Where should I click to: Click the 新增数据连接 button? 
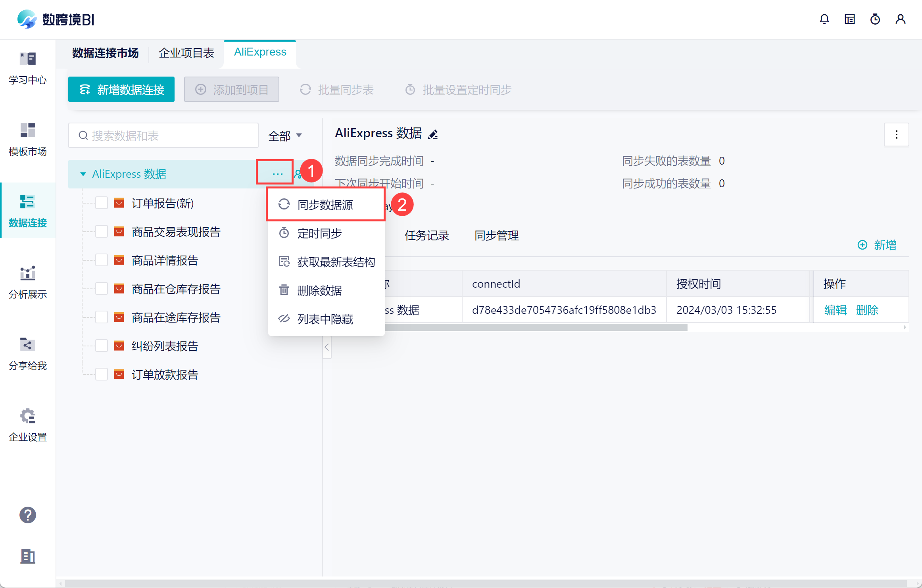point(121,90)
